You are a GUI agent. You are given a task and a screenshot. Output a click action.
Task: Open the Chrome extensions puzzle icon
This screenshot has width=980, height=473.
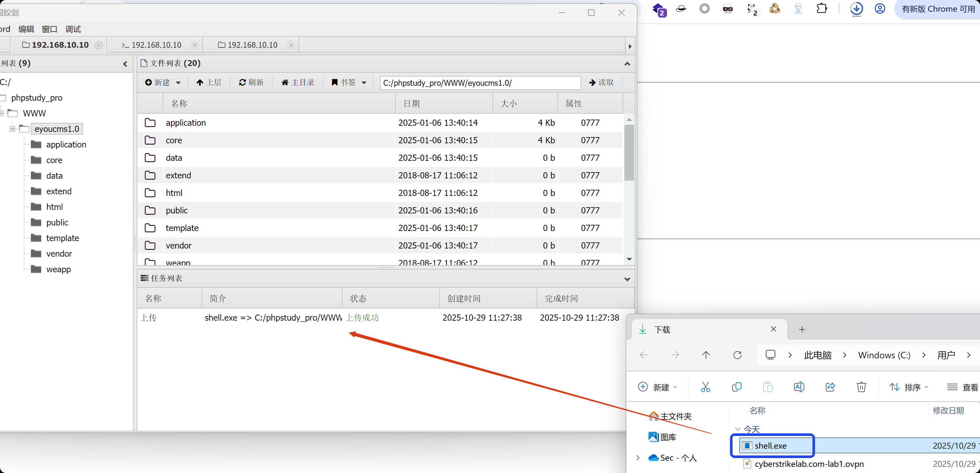tap(822, 9)
